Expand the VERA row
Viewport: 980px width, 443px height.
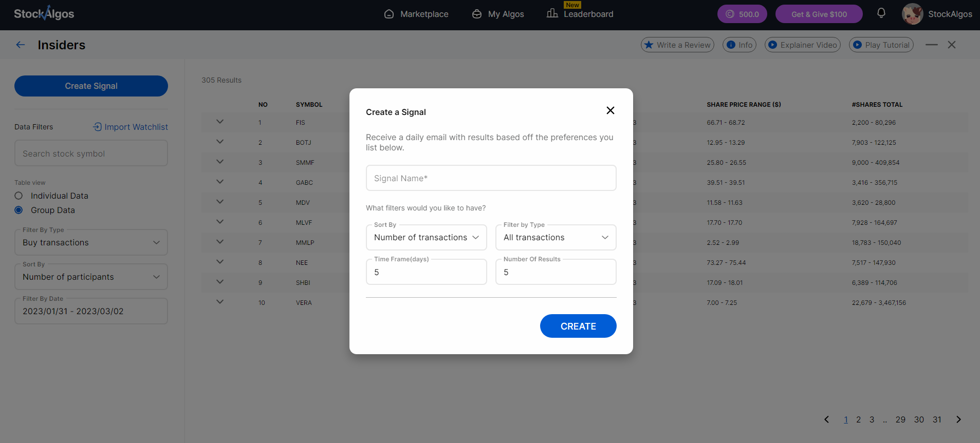[x=220, y=302]
